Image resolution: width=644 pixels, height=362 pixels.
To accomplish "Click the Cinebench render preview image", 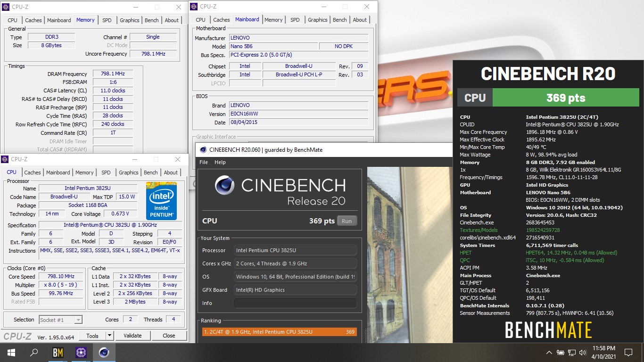I will 409,255.
